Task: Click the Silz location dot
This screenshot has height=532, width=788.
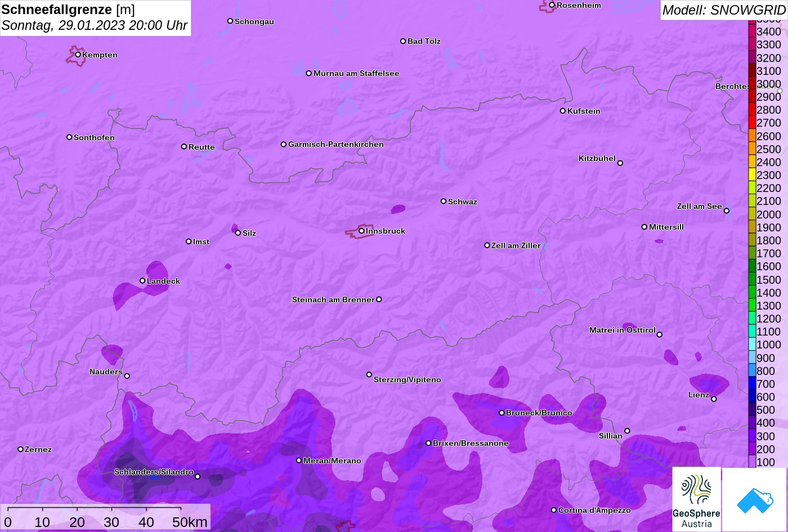Action: click(x=238, y=233)
